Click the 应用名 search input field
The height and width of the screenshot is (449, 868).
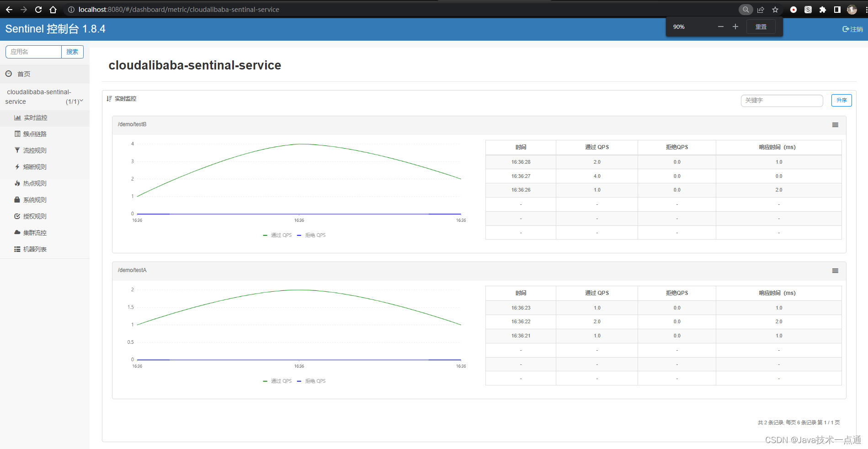pyautogui.click(x=33, y=52)
